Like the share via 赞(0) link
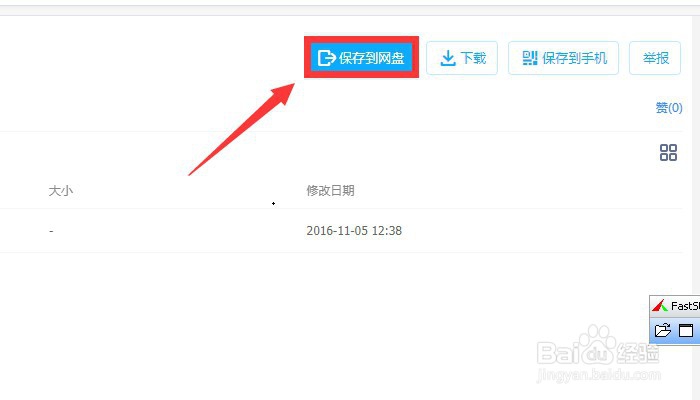Image resolution: width=700 pixels, height=400 pixels. [669, 108]
